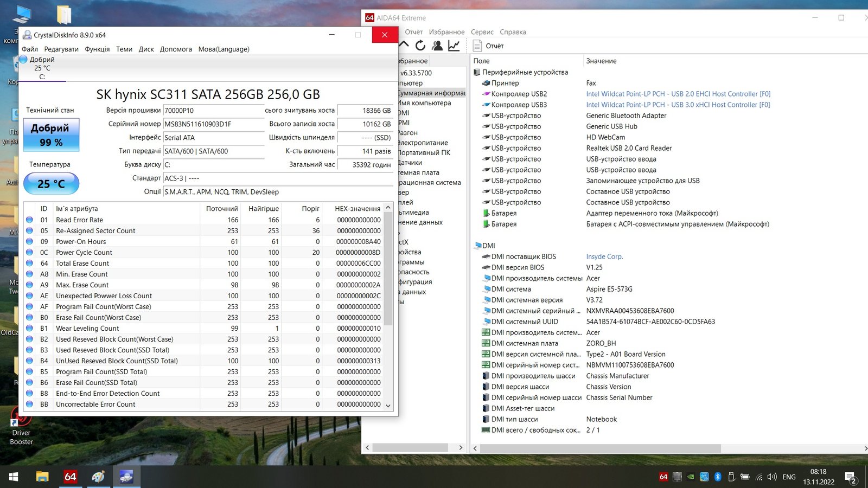Viewport: 868px width, 488px height.
Task: Open the Wi-Fi network tray icon
Action: (x=759, y=477)
